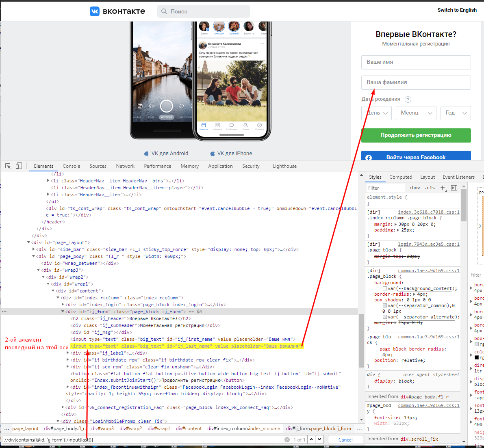Open the Performance tab
This screenshot has height=448, width=484.
pos(157,166)
